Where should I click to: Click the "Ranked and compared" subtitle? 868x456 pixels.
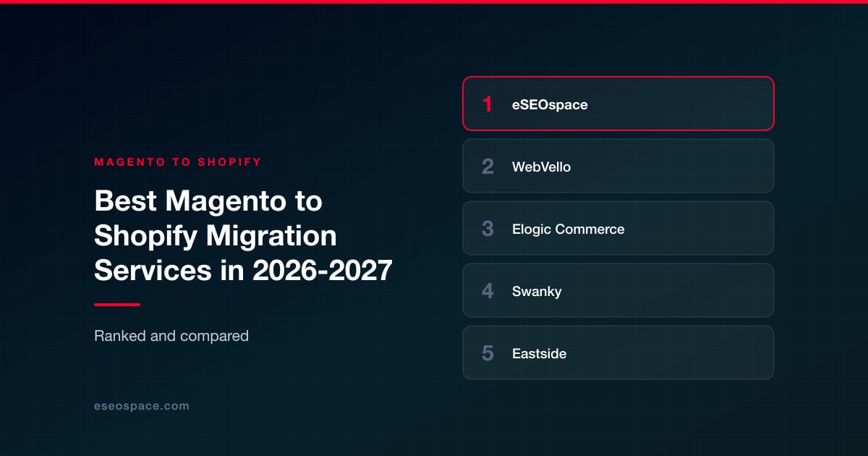pyautogui.click(x=171, y=336)
